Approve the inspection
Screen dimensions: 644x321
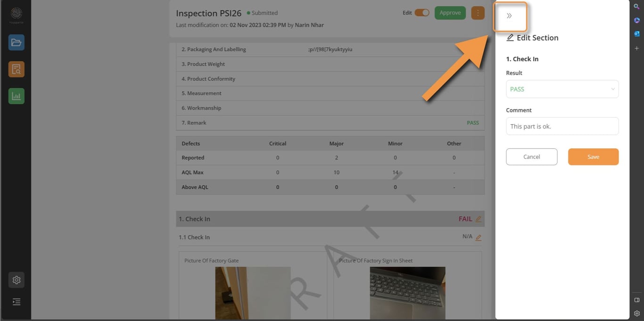pyautogui.click(x=450, y=13)
